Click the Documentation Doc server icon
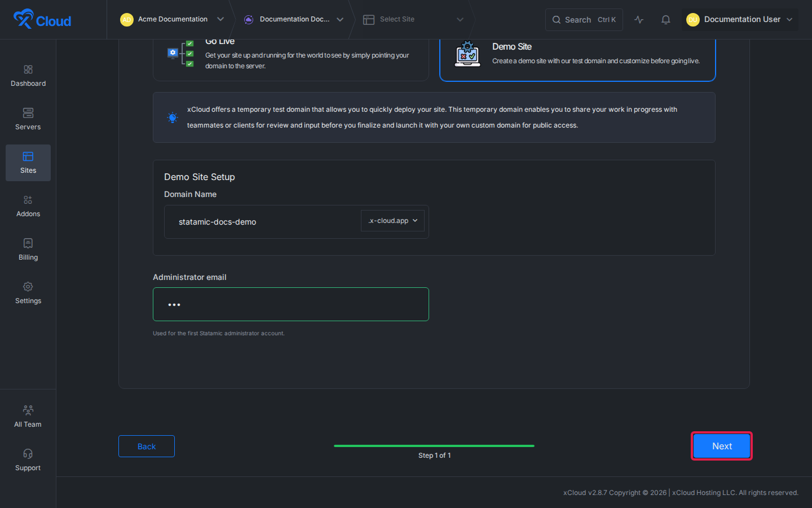 [x=249, y=20]
